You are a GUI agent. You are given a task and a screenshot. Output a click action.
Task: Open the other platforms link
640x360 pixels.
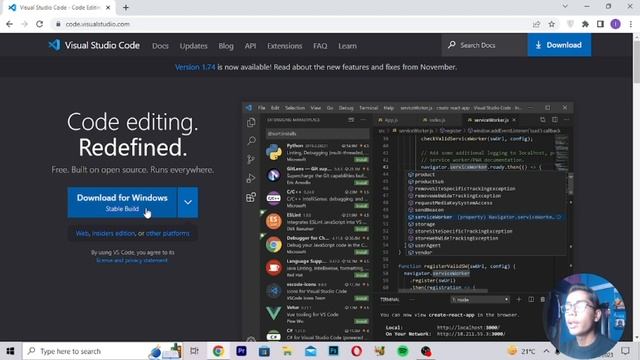(x=168, y=233)
